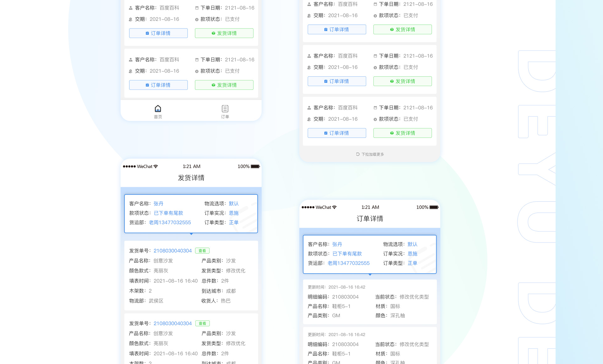Expand customer summary via the blue arrow marker
Viewport: 603px width, 364px height.
point(191,234)
